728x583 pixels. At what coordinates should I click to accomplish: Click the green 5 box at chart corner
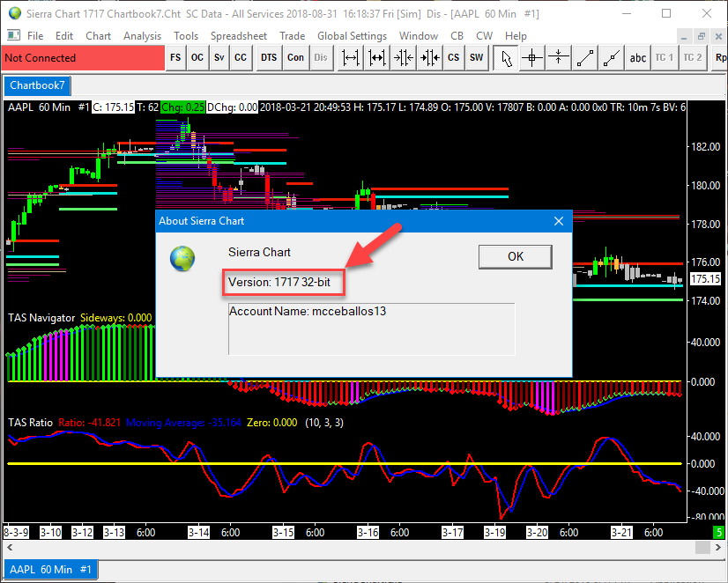point(718,532)
